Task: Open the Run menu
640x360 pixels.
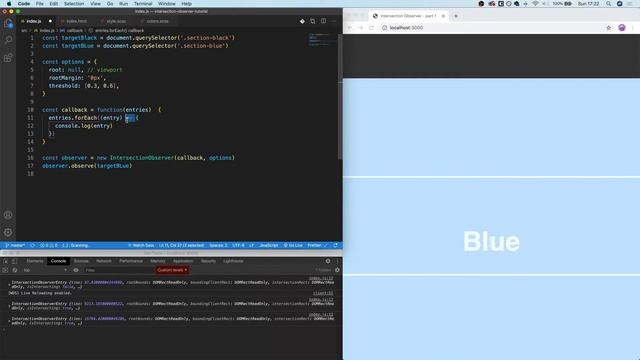Action: [123, 4]
